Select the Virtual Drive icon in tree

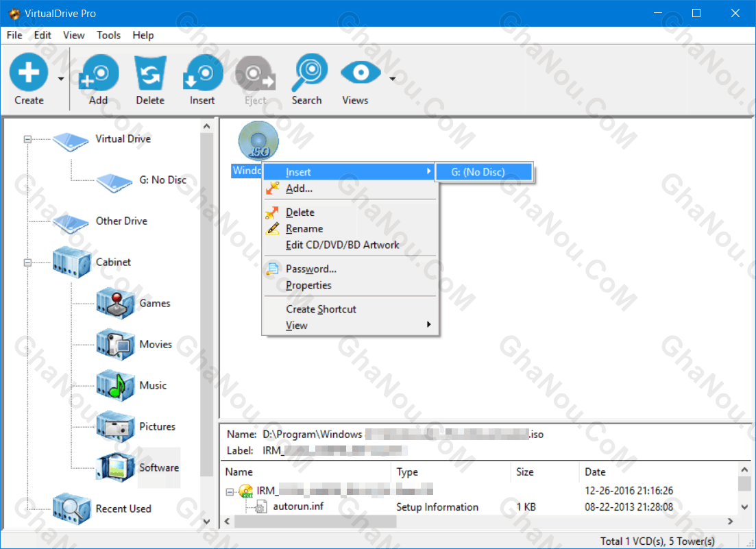71,141
